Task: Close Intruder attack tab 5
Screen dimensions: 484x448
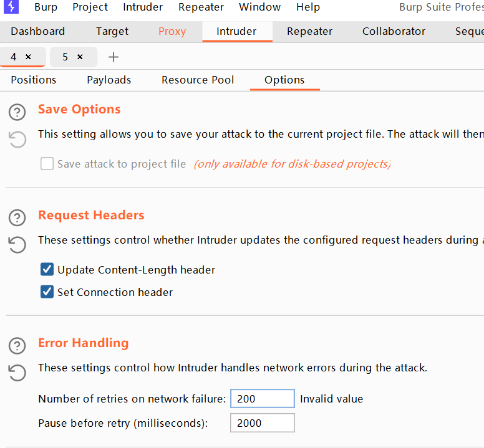Action: click(80, 57)
